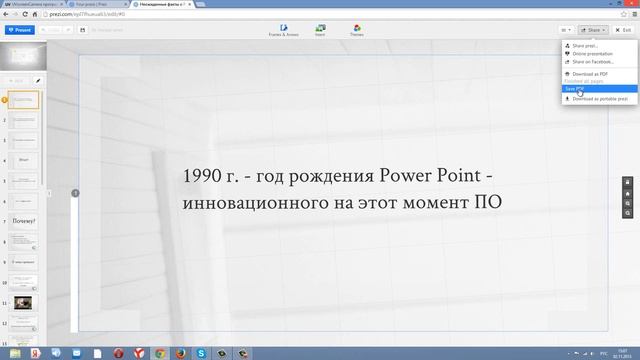Click browser Home icon
The height and width of the screenshot is (360, 640).
(x=35, y=14)
